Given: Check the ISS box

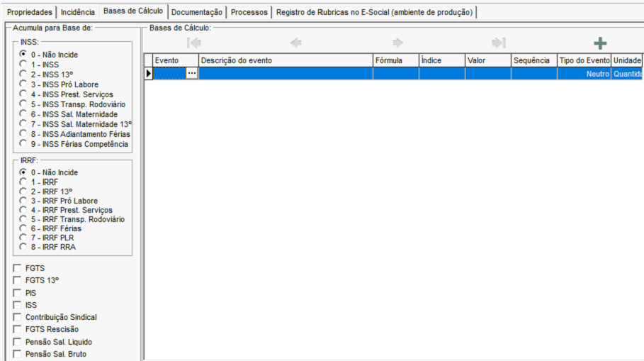Looking at the screenshot, I should (x=17, y=305).
